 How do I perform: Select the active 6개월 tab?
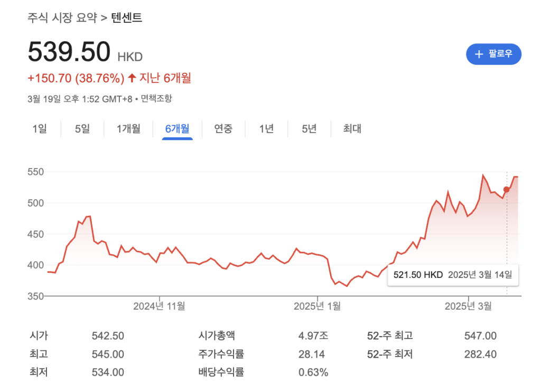coord(177,128)
